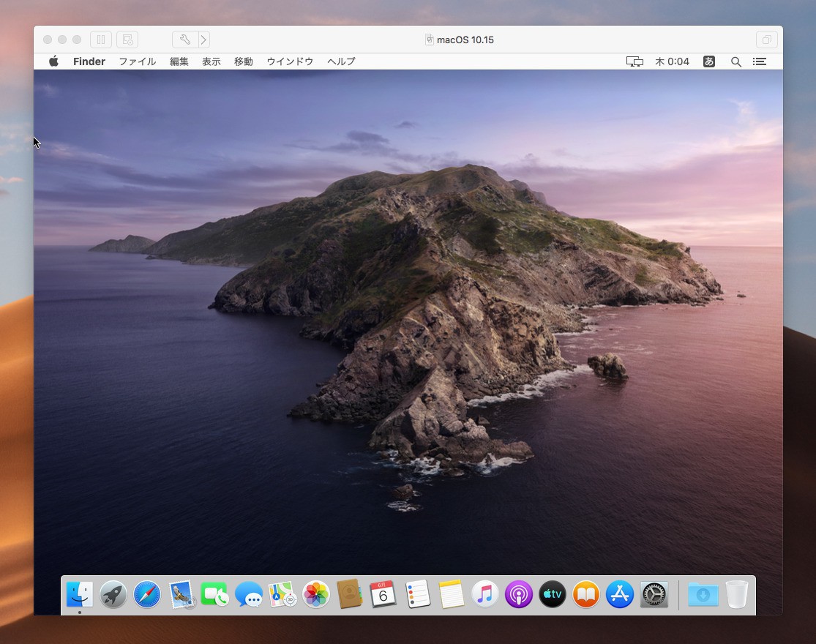Open the Photos app in Dock
This screenshot has width=816, height=644.
pyautogui.click(x=316, y=594)
